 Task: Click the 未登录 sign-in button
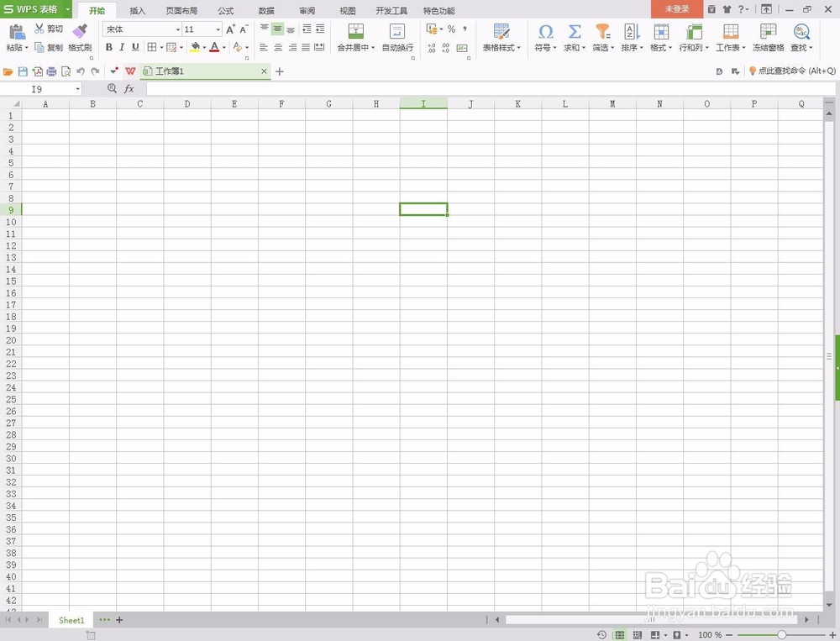tap(677, 9)
